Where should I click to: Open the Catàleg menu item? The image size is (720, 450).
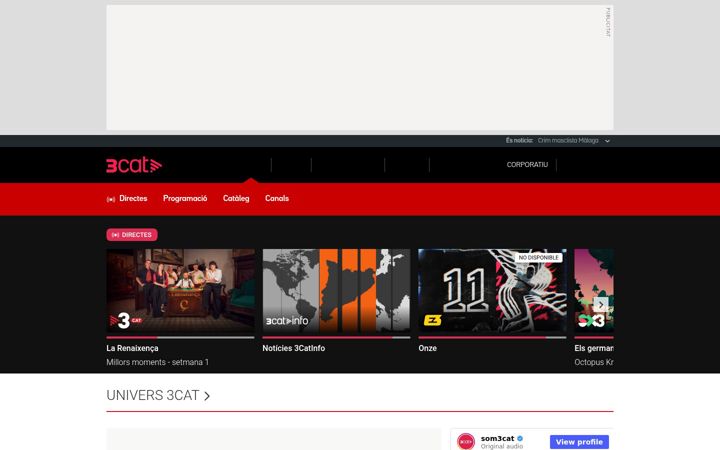pos(236,198)
